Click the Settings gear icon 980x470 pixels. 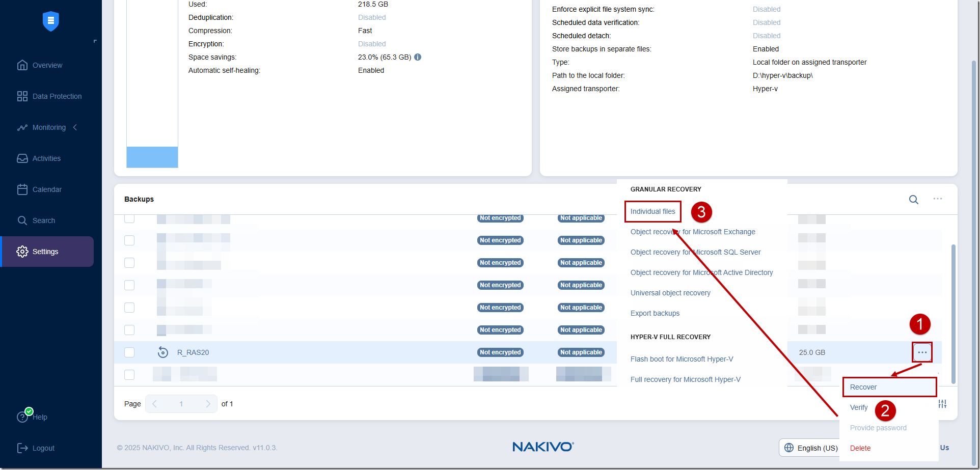(22, 252)
